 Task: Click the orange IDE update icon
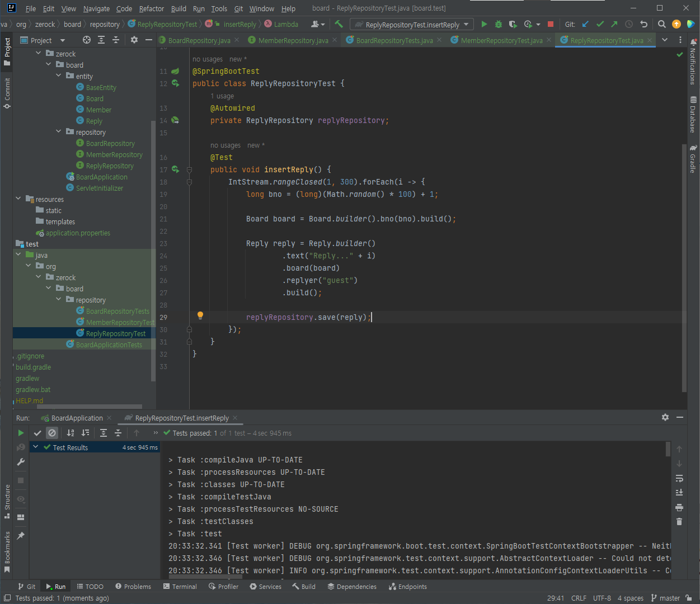676,24
